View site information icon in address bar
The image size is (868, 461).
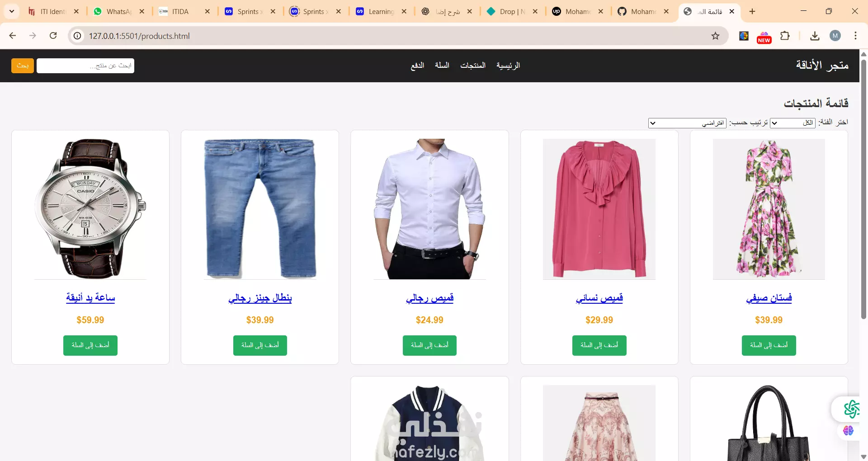(x=78, y=36)
